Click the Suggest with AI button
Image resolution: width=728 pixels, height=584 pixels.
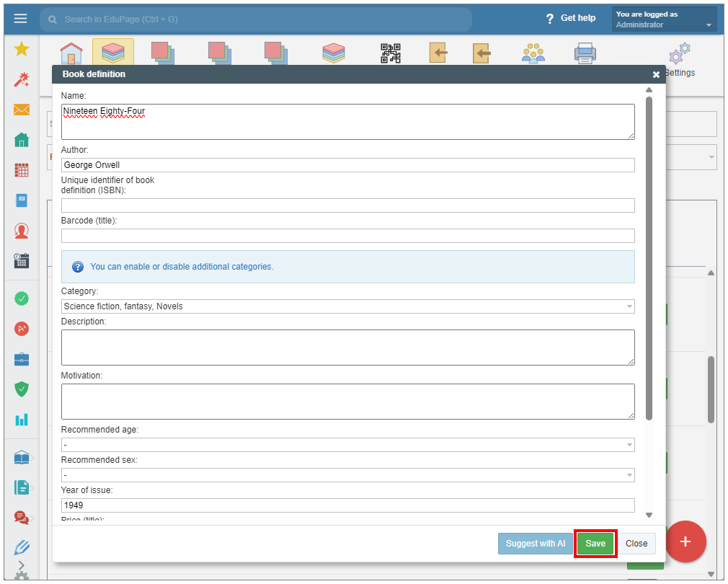(x=535, y=544)
